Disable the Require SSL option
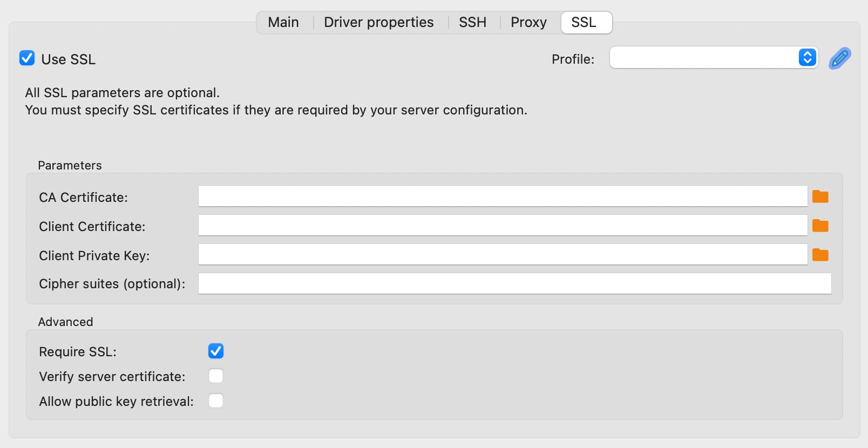This screenshot has height=448, width=868. [215, 351]
